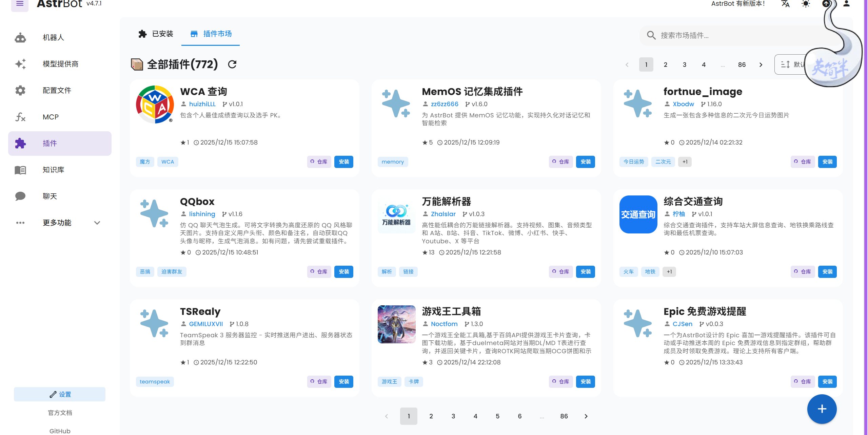Open 配置文件 in the sidebar
Screen dimensions: 868x435
coord(60,90)
